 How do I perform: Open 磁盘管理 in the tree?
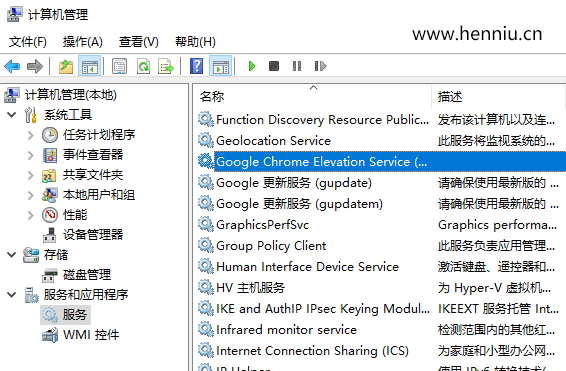pos(87,275)
